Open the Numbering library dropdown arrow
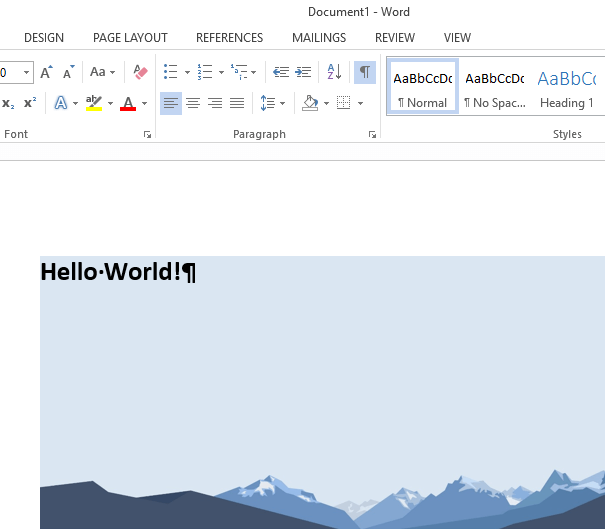This screenshot has width=605, height=529. [x=221, y=72]
